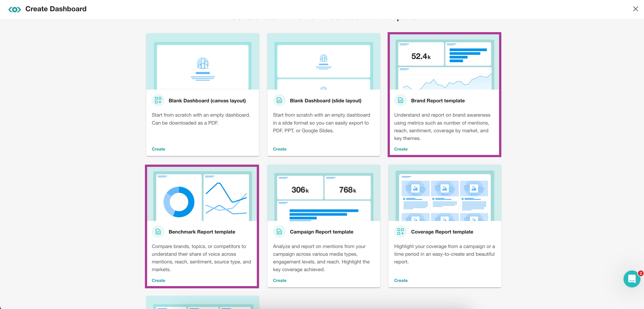Screen dimensions: 644x309
Task: Select the Brand Report 52.4k preview thumbnail
Action: coord(444,62)
